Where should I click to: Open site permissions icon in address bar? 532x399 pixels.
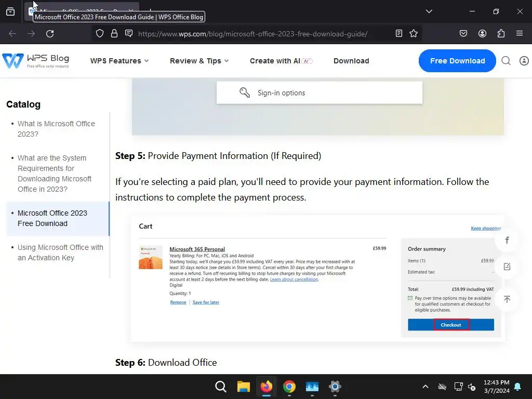(129, 33)
